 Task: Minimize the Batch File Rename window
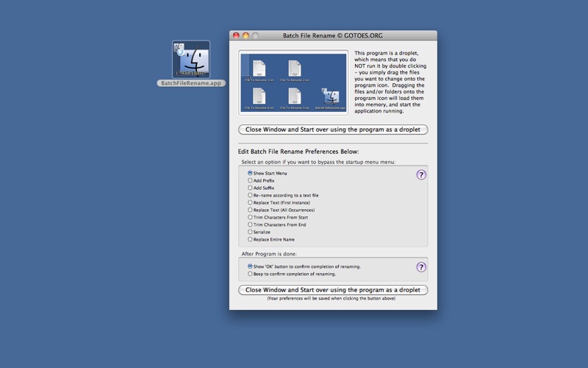click(245, 35)
